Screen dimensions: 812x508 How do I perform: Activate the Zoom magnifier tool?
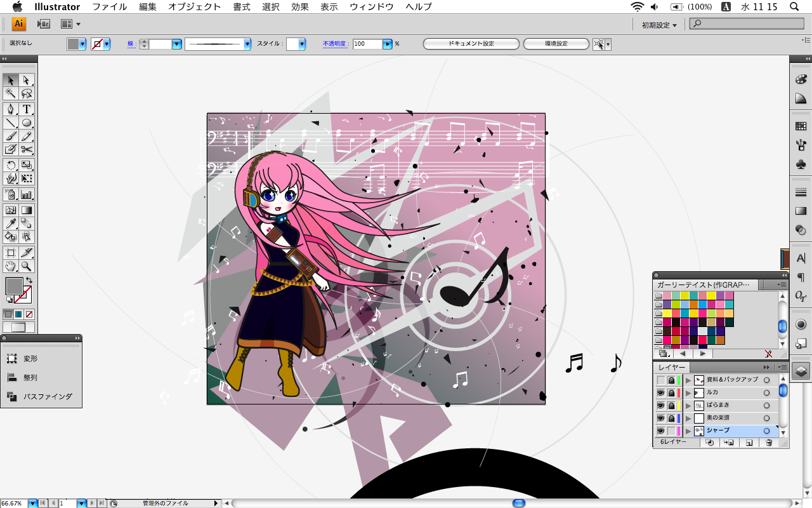click(x=27, y=266)
